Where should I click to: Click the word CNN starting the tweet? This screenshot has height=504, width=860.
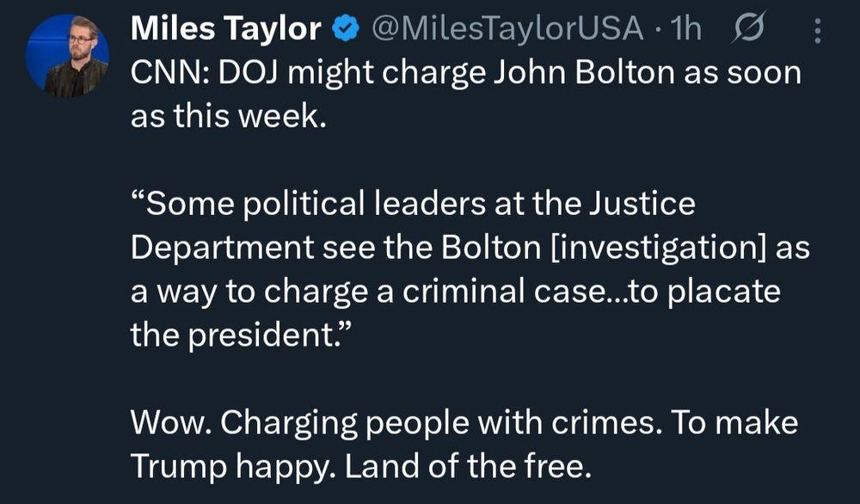164,72
